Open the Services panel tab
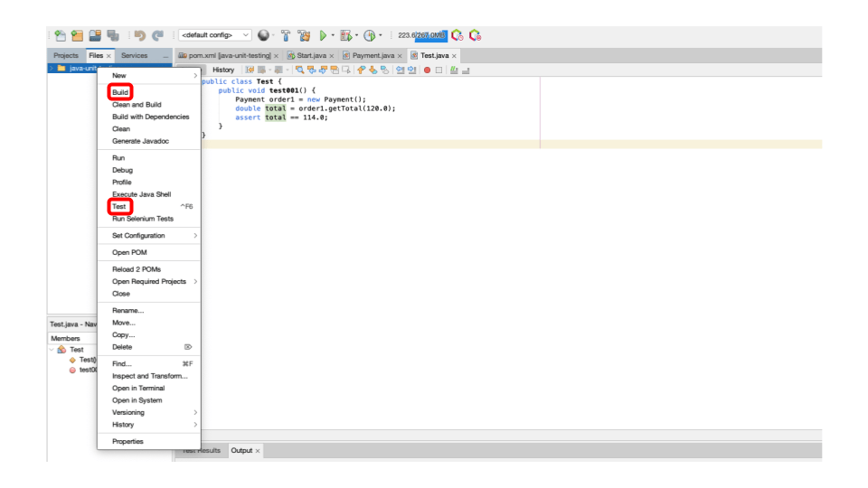Viewport: 868px width, 488px height. click(134, 56)
